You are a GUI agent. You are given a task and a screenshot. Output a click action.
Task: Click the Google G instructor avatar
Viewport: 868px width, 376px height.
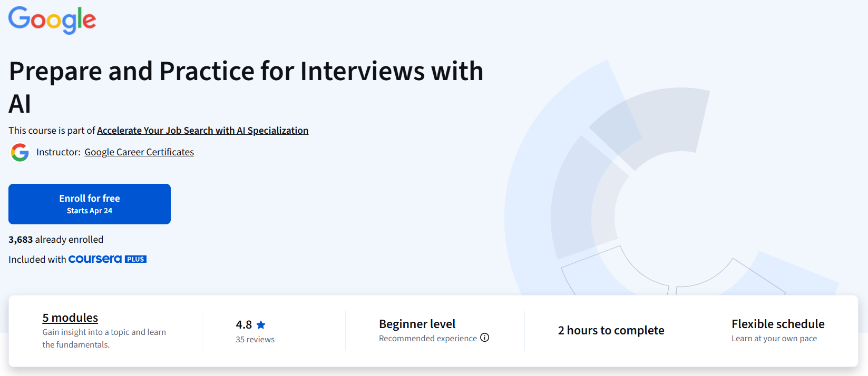click(x=20, y=152)
